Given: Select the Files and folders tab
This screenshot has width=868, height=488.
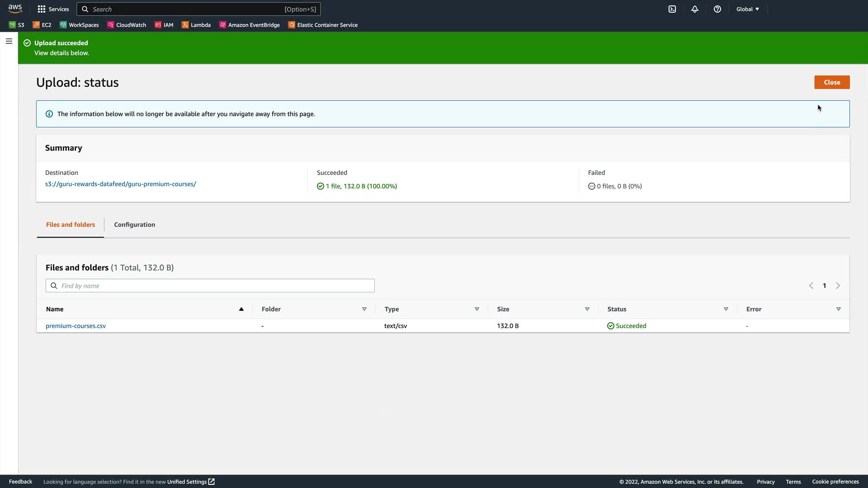Looking at the screenshot, I should [71, 225].
